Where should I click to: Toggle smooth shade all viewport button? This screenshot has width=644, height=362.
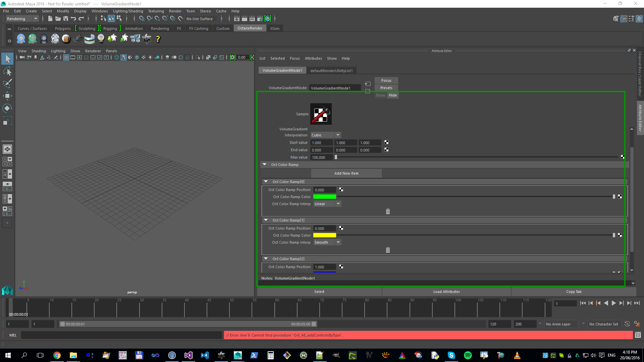[x=123, y=58]
